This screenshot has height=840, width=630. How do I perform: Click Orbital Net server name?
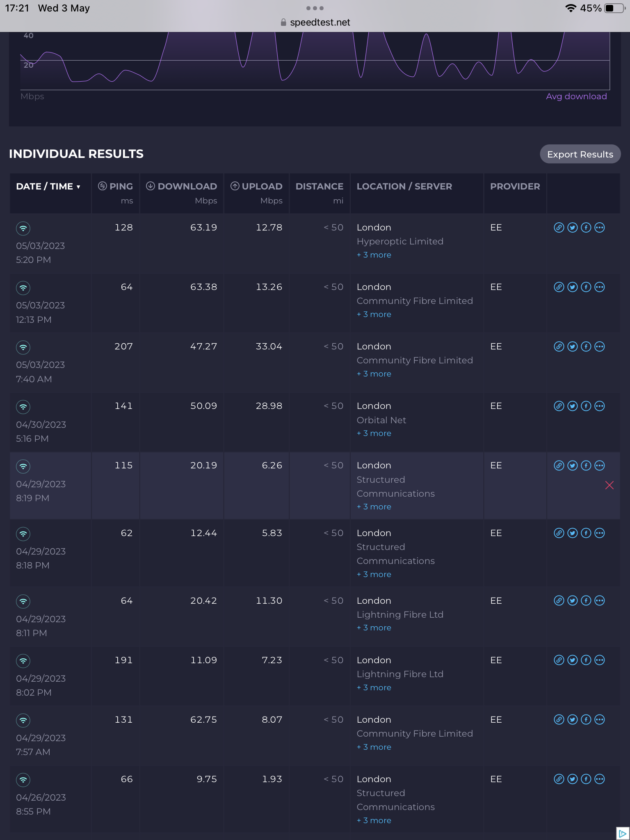click(x=381, y=420)
